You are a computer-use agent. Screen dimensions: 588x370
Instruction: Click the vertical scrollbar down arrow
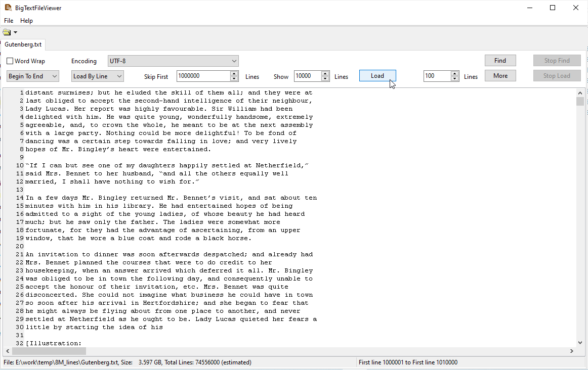pyautogui.click(x=580, y=343)
